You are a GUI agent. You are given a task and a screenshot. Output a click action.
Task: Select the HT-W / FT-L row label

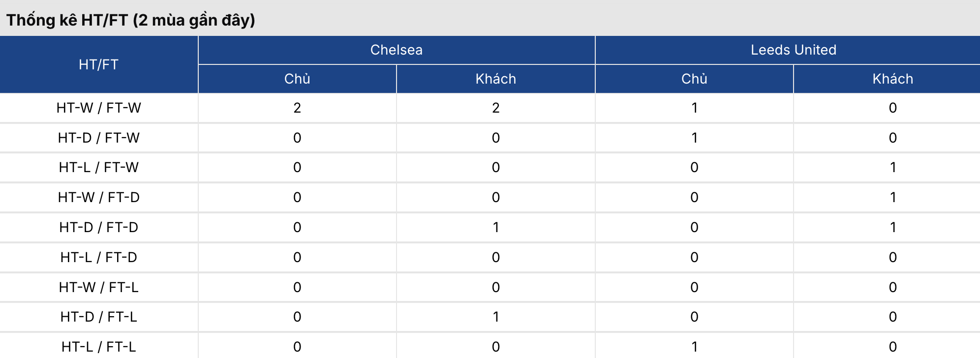point(98,287)
